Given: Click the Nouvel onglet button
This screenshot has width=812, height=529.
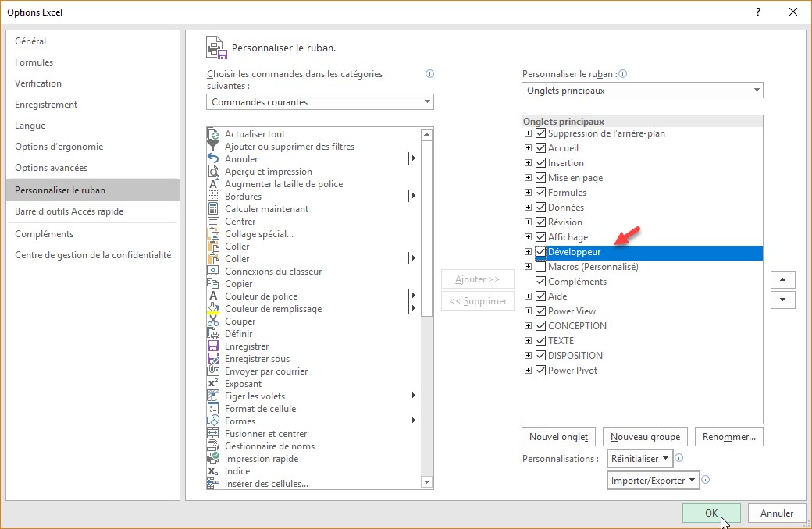Looking at the screenshot, I should [558, 436].
